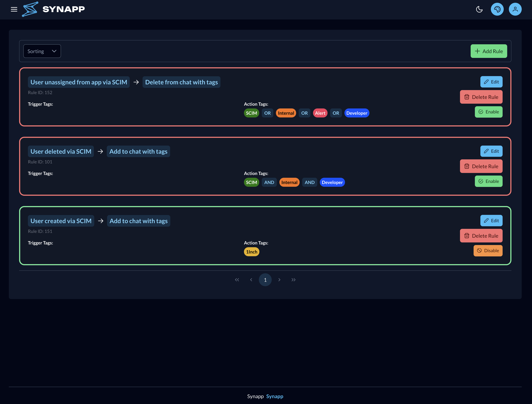Select the 1Inch tag in rule 151

tap(251, 252)
